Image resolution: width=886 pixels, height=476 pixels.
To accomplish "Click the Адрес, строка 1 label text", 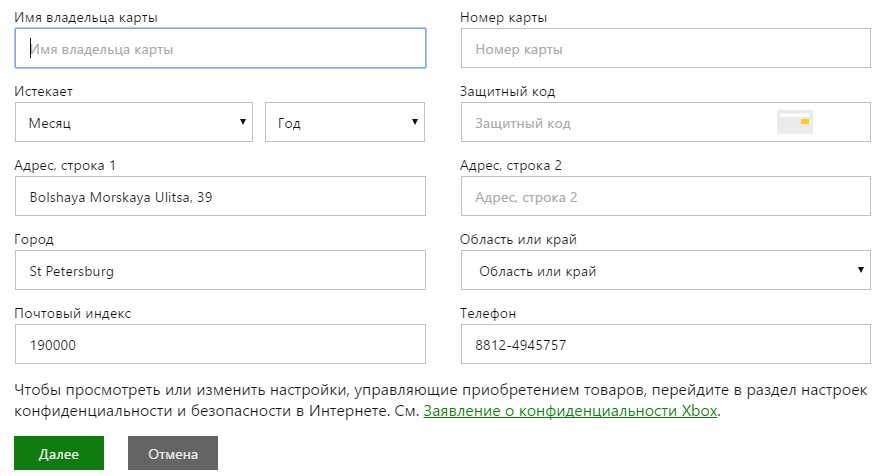I will pyautogui.click(x=65, y=166).
